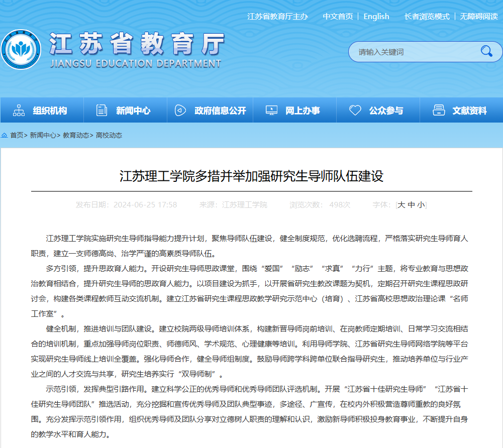Open the 网上办事 navigation menu
This screenshot has height=448, width=503.
[295, 110]
